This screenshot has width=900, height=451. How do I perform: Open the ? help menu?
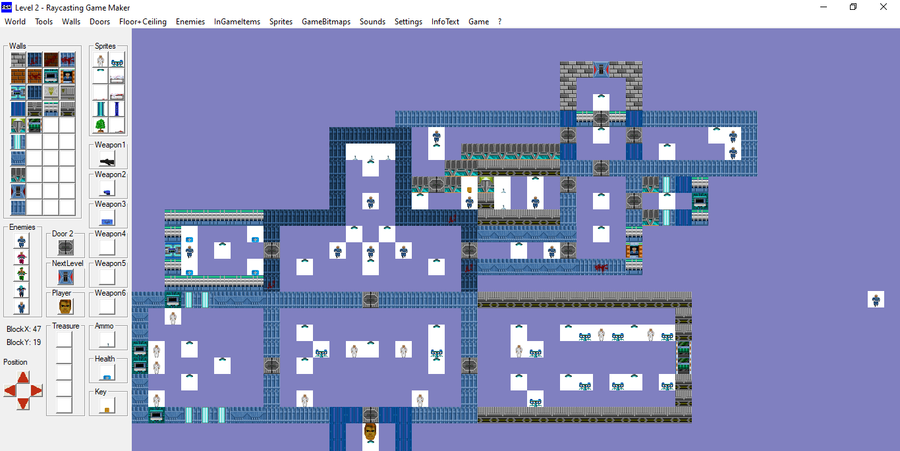pyautogui.click(x=499, y=21)
